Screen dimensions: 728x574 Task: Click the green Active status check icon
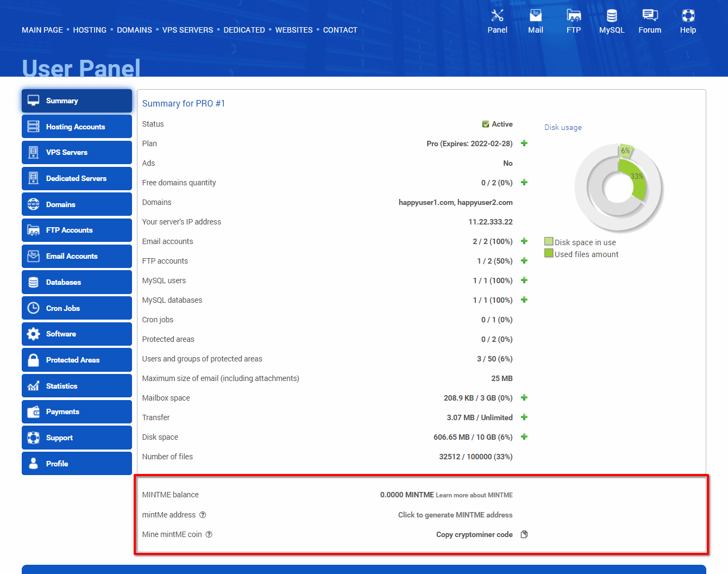[x=486, y=124]
